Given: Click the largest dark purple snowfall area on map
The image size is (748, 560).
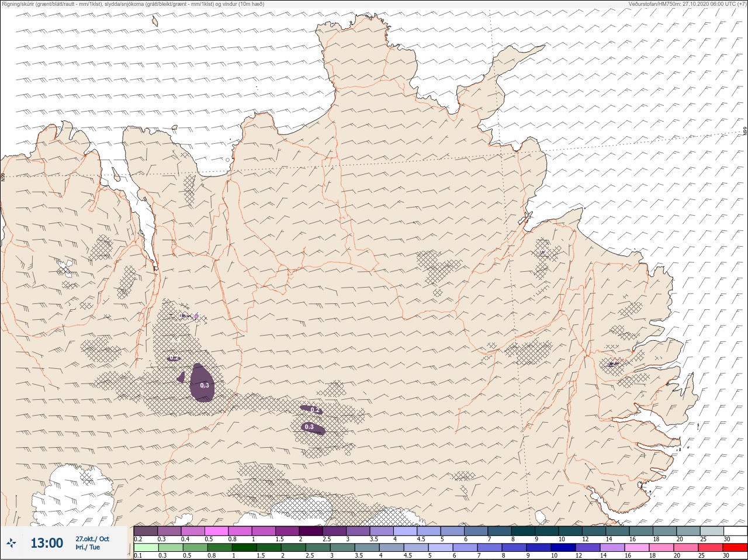Looking at the screenshot, I should [x=202, y=383].
